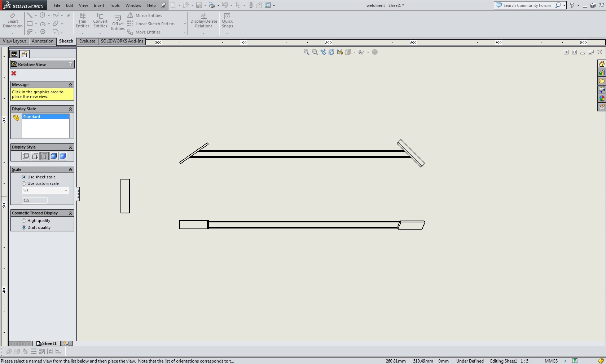Screen dimensions: 606x364
Task: Click the Mirror Entities icon
Action: click(131, 15)
